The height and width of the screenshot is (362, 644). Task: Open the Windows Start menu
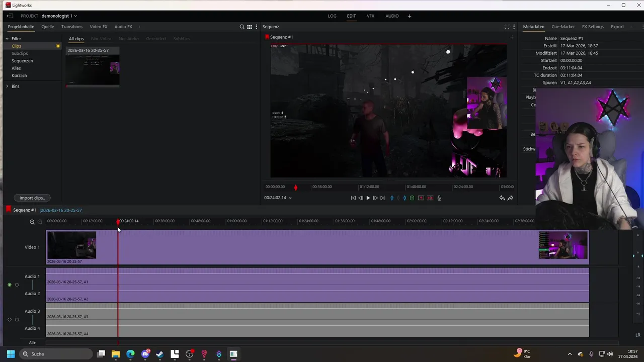(x=11, y=354)
